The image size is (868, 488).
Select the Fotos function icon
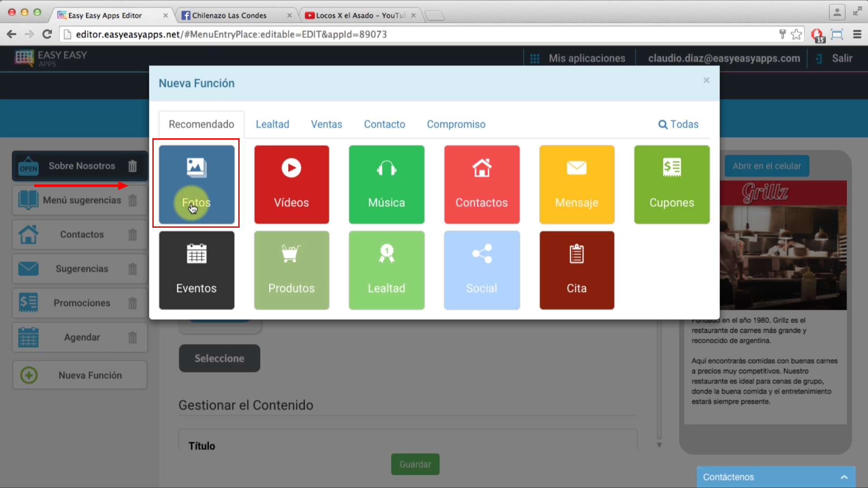pos(196,184)
